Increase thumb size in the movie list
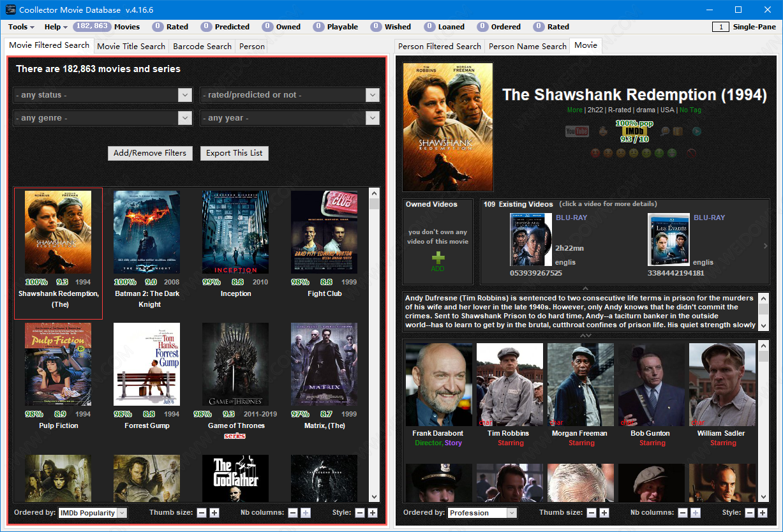The width and height of the screenshot is (783, 532). click(214, 513)
